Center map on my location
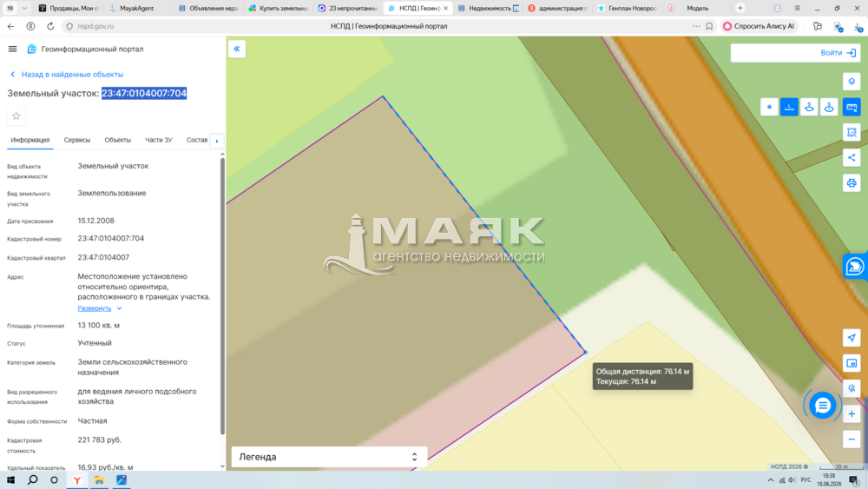 click(x=852, y=338)
